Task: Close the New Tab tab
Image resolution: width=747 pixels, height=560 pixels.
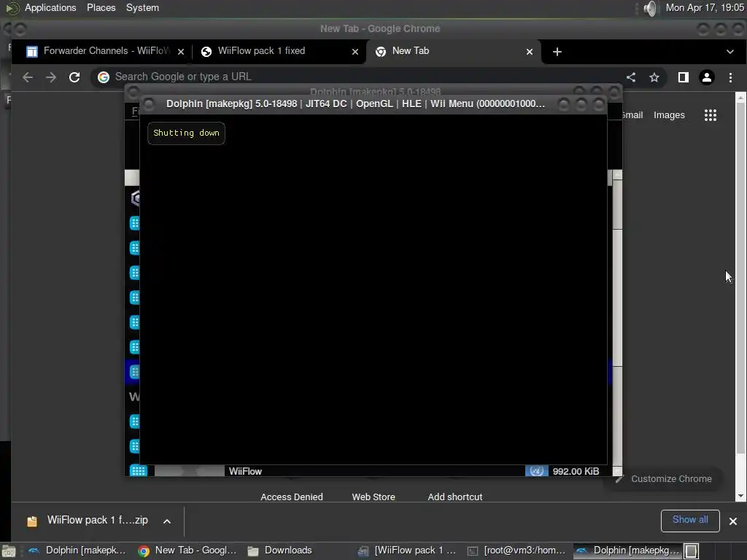Action: tap(530, 52)
